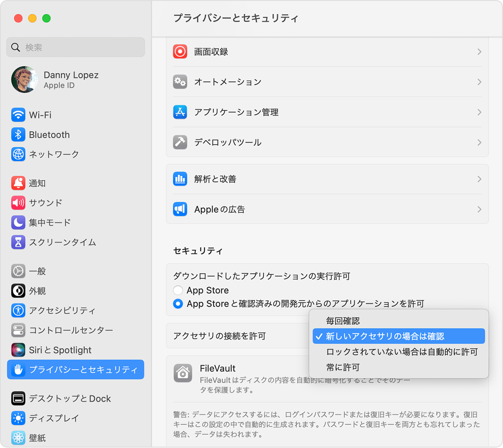Click the 警告 FileVault warning paragraph

[x=327, y=424]
